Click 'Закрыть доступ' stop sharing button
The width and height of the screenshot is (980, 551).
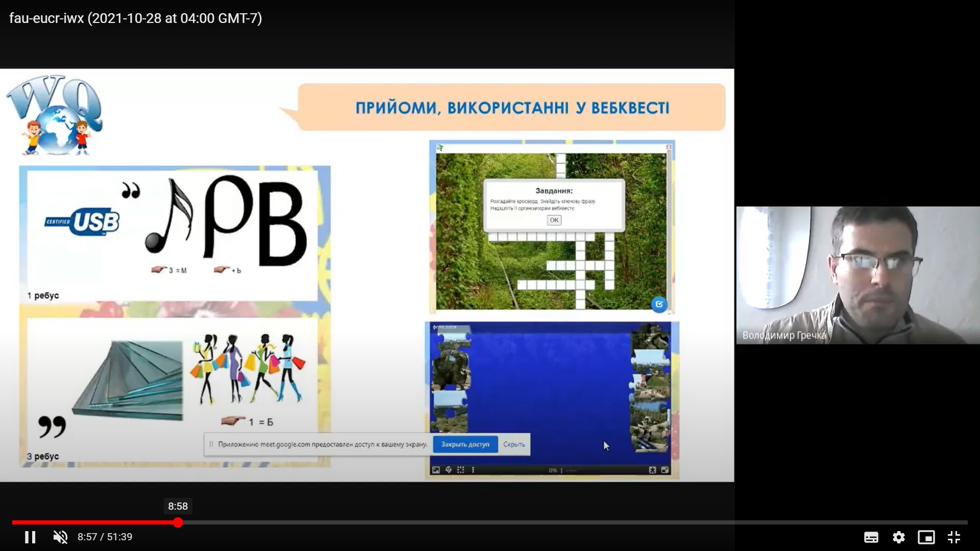[x=465, y=444]
